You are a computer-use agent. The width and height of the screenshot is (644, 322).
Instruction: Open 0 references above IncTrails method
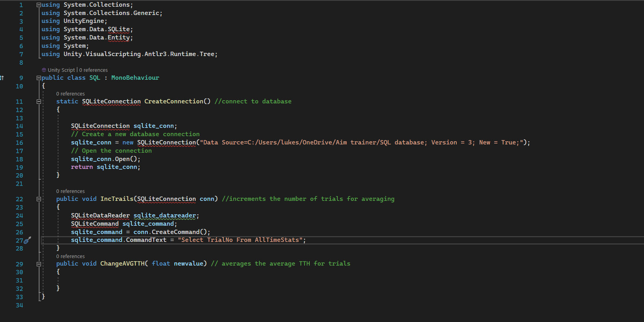70,191
